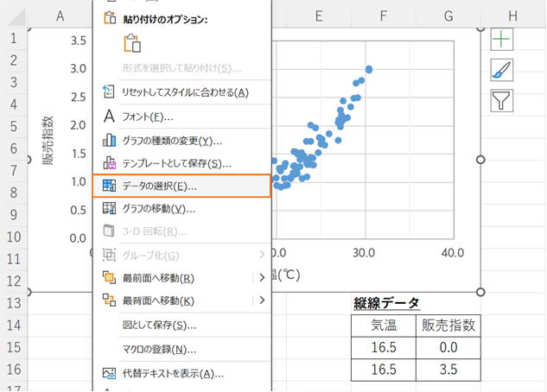This screenshot has height=392, width=547.
Task: Click the 40.0 horizontal axis label
Action: (453, 253)
